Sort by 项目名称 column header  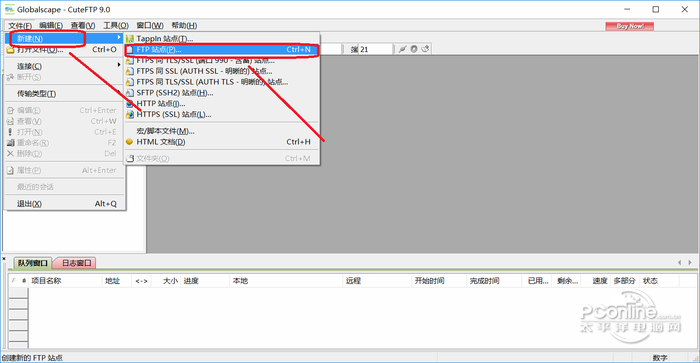pos(65,281)
